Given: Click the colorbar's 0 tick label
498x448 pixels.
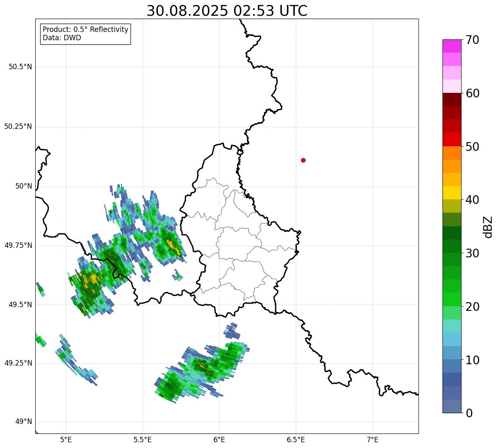Looking at the screenshot, I should click(x=469, y=413).
